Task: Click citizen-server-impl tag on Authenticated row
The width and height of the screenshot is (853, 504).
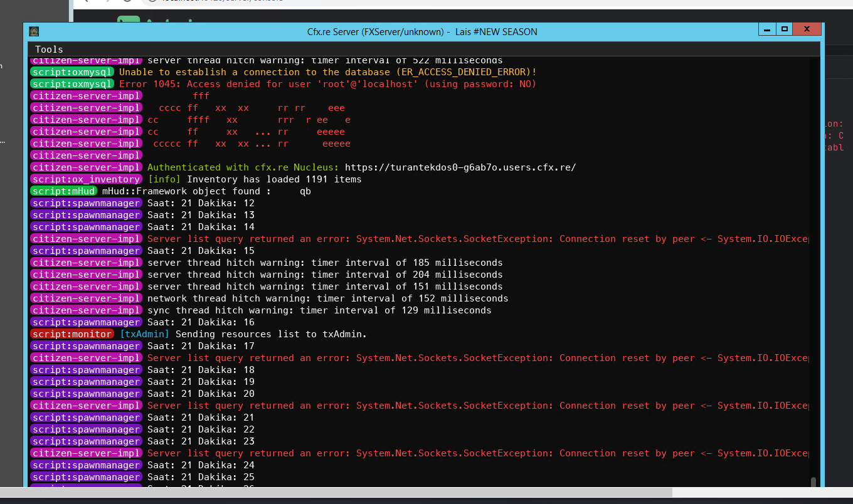Action: (x=86, y=167)
